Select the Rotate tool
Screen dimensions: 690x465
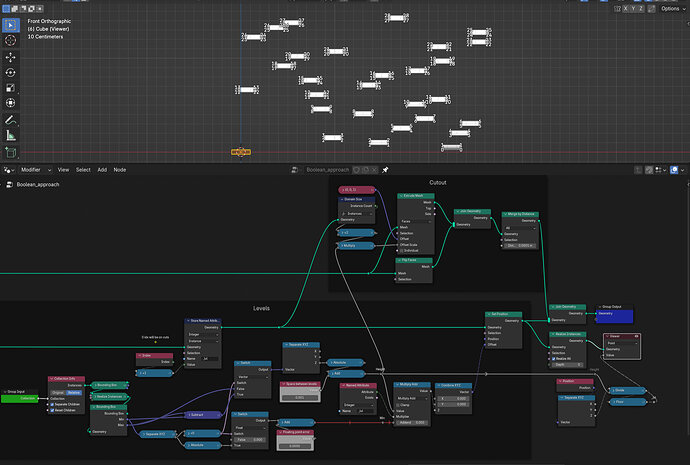point(11,73)
